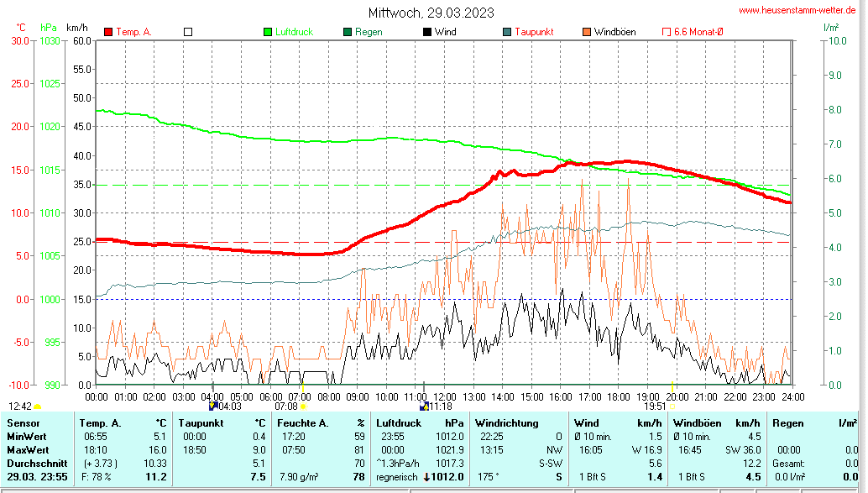868x493 pixels.
Task: Click the teal Taupunkt legend square
Action: 507,32
